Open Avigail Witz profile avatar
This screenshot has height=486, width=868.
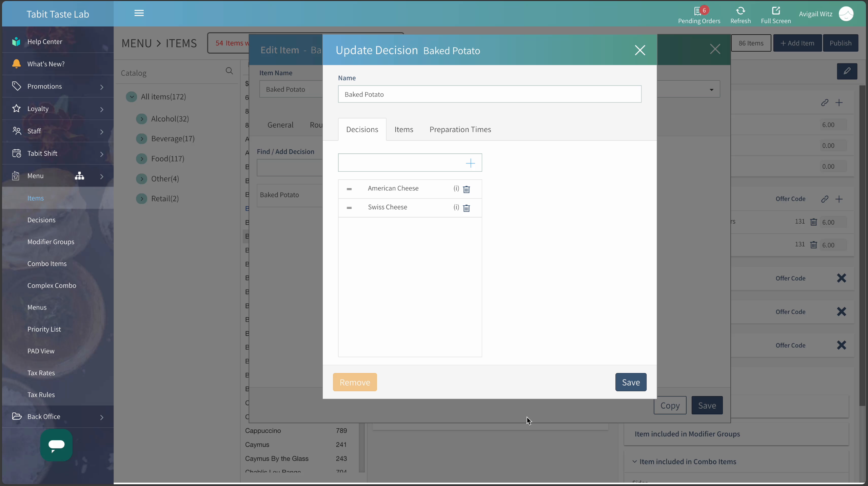pos(846,14)
